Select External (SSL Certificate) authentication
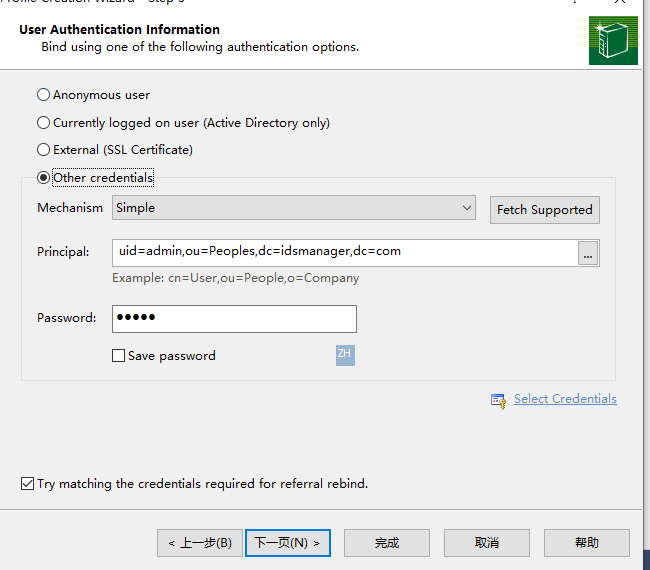 click(43, 150)
